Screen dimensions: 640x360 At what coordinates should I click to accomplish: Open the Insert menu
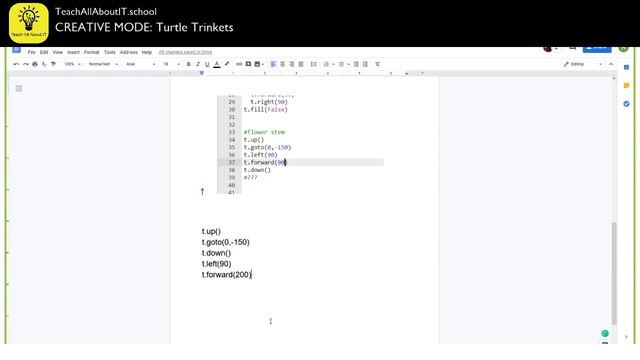tap(73, 52)
